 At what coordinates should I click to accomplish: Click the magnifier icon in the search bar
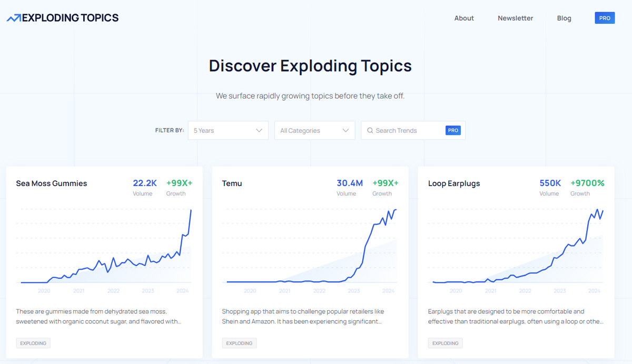point(370,130)
